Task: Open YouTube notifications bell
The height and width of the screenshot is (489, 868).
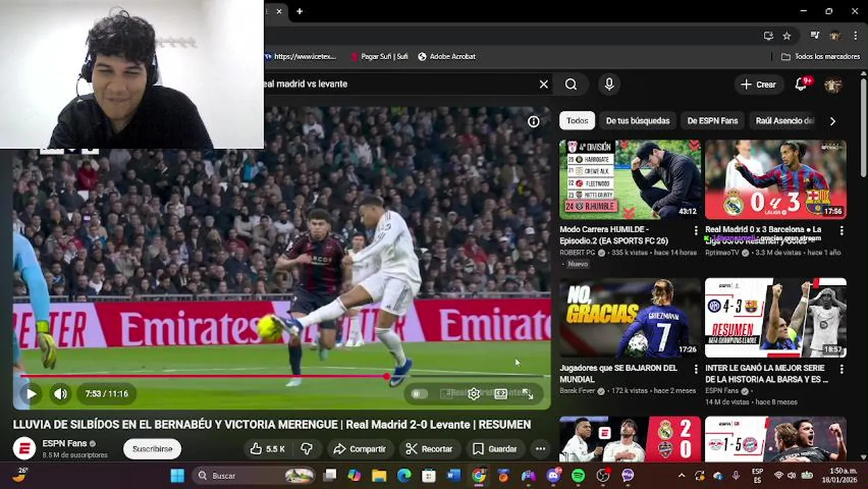Action: (x=801, y=84)
